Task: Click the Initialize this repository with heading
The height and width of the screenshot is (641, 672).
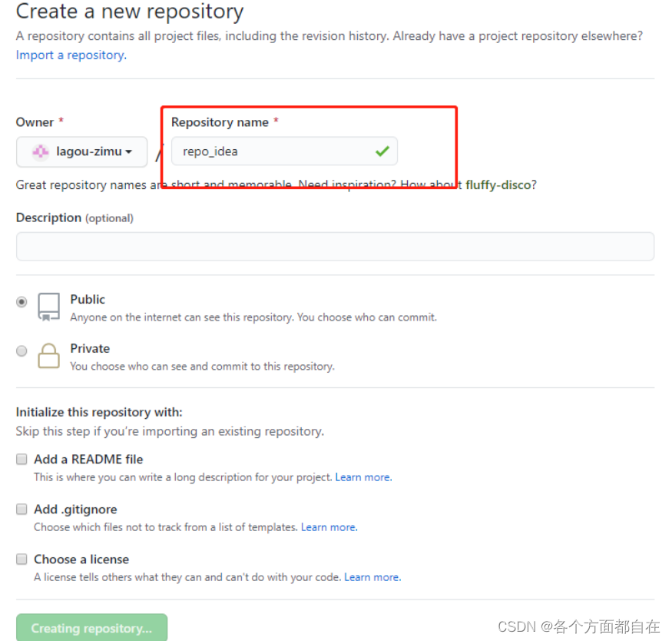Action: 99,412
